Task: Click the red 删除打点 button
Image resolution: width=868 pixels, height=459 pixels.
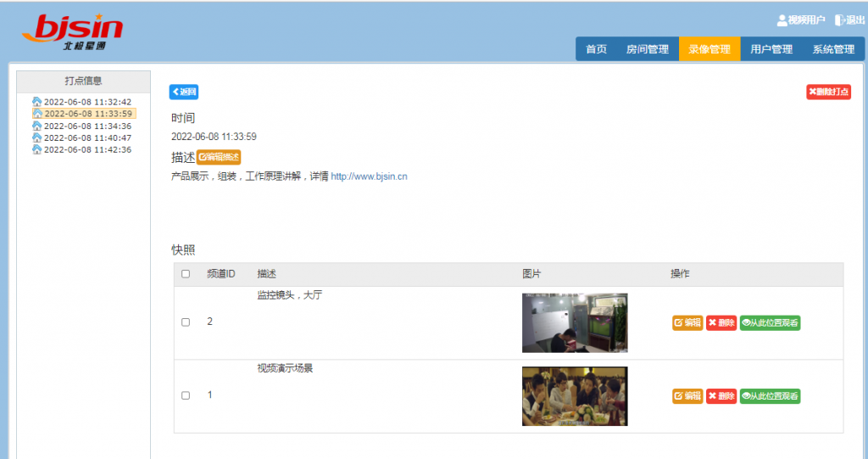Action: (x=829, y=92)
